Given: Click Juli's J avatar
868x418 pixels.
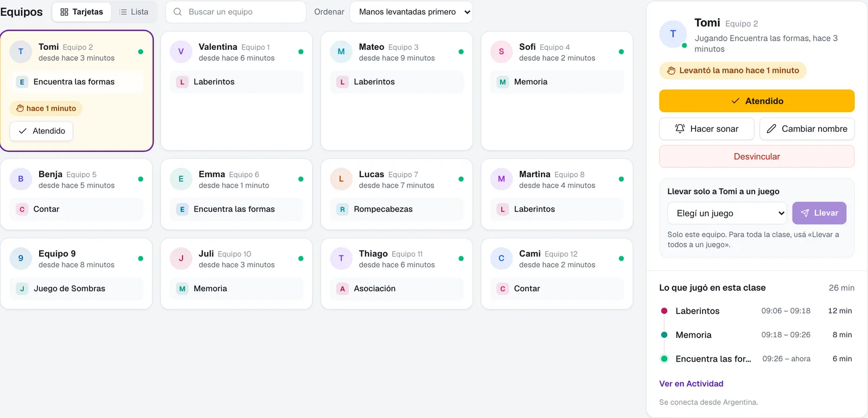Looking at the screenshot, I should (181, 259).
